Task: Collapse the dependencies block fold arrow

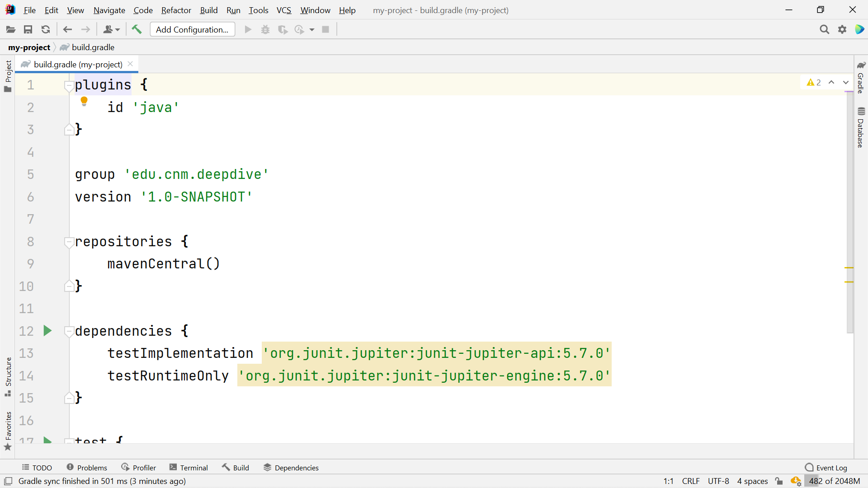Action: pyautogui.click(x=68, y=332)
